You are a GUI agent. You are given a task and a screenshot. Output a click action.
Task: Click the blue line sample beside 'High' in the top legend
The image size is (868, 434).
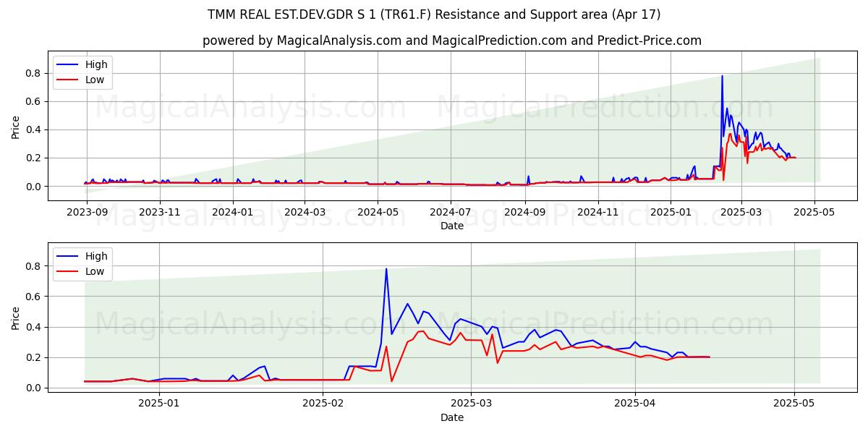pyautogui.click(x=69, y=64)
